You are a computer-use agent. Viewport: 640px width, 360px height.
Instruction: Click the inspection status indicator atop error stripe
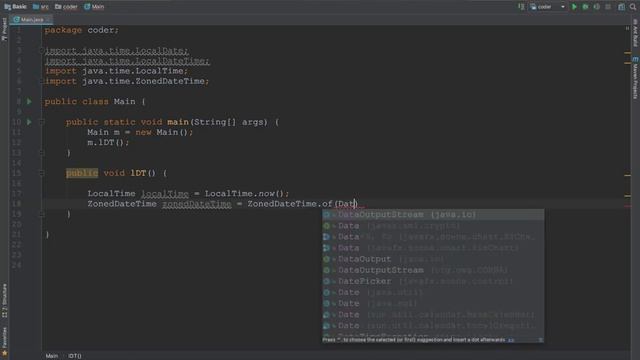627,28
